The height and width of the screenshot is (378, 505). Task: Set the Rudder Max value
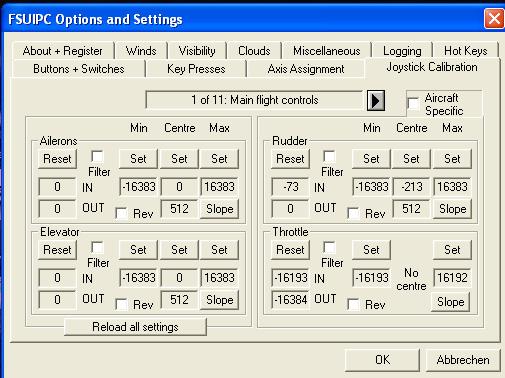(452, 159)
